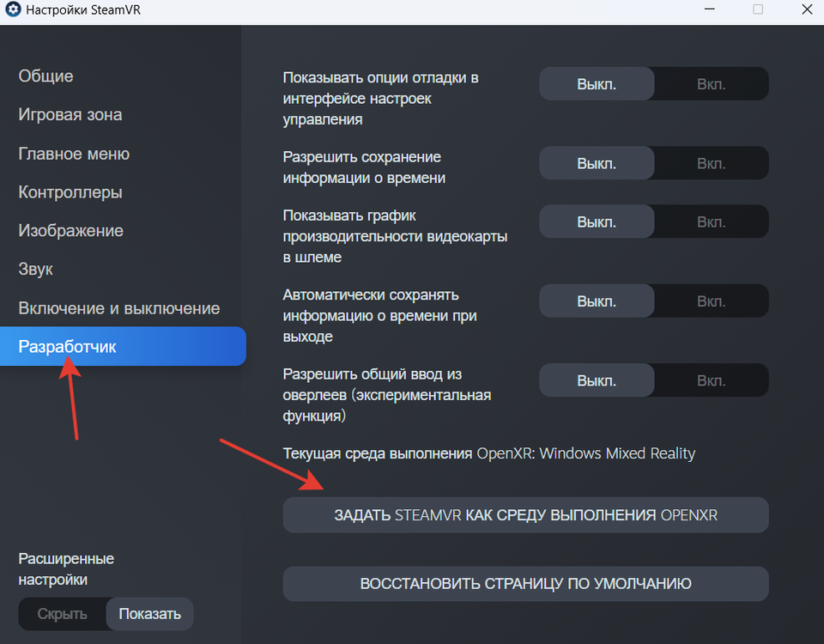Click 'Восстановить страницу по умолчанию' button
This screenshot has height=644, width=824.
525,584
